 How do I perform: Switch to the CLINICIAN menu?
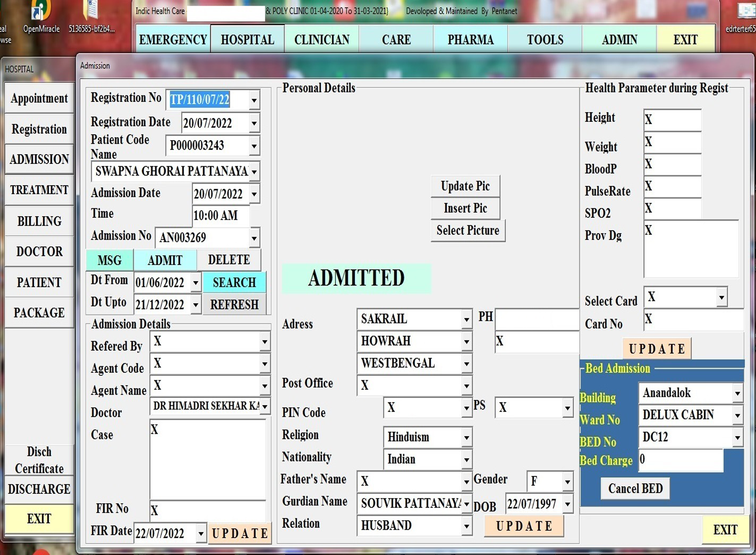coord(322,40)
